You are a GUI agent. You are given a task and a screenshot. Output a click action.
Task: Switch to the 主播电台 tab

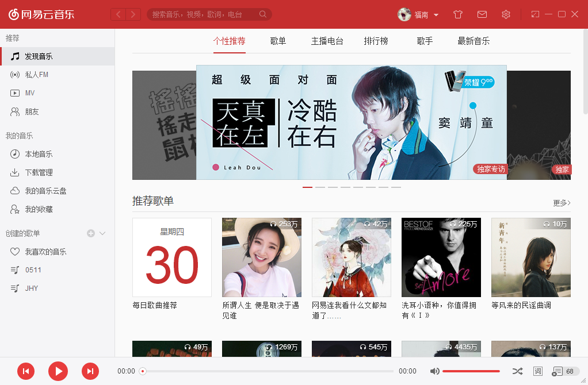pos(327,41)
